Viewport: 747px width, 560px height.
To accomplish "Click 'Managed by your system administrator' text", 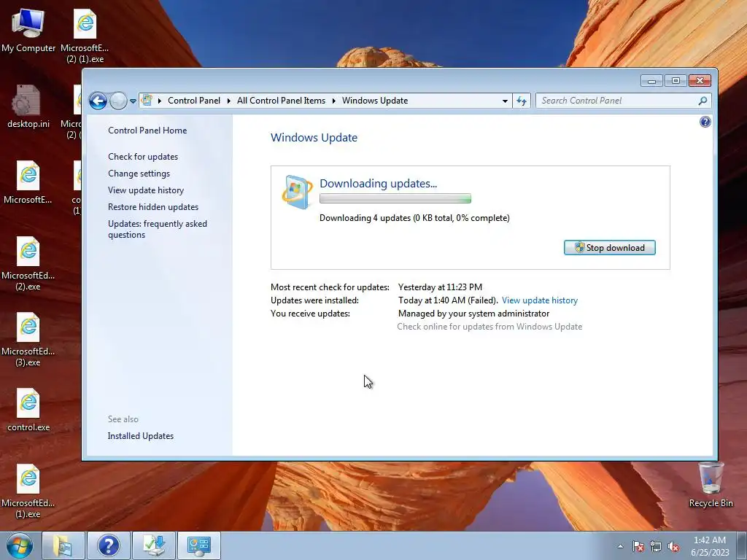I will [473, 314].
